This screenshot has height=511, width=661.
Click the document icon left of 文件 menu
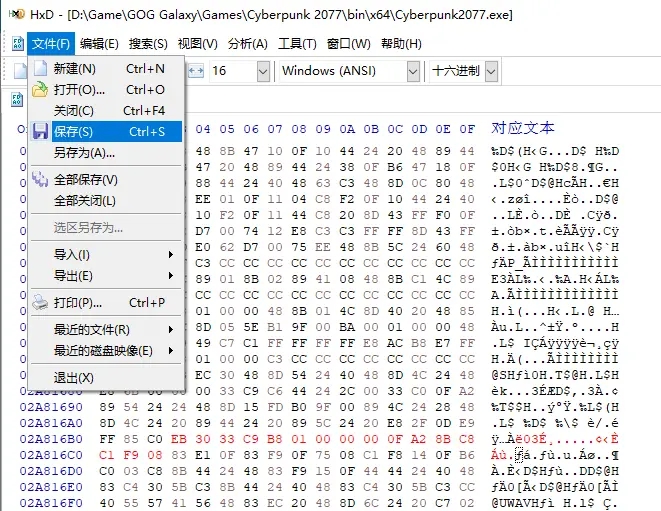18,43
